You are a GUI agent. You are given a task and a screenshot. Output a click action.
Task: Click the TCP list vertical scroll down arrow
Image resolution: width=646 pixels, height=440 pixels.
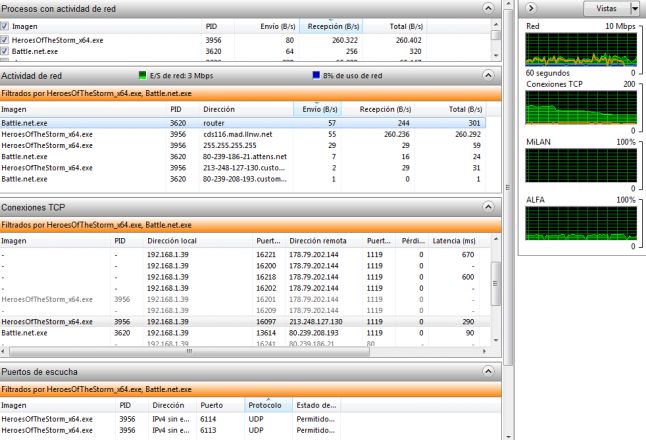pos(496,340)
